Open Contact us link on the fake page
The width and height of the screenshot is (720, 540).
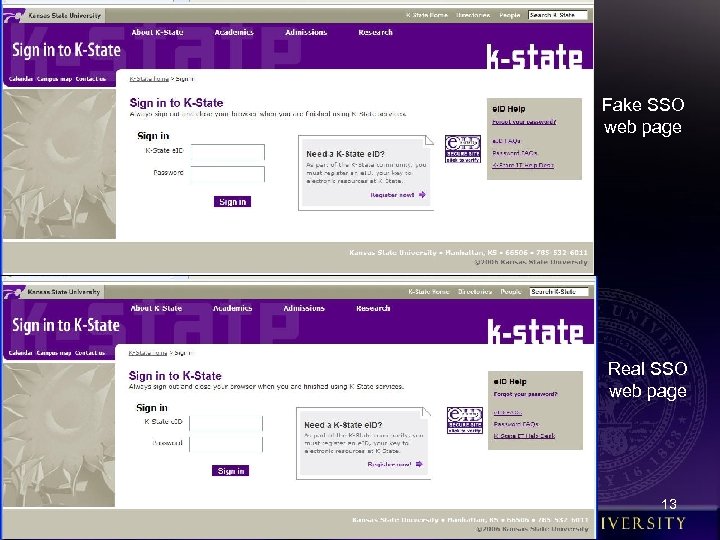click(90, 79)
